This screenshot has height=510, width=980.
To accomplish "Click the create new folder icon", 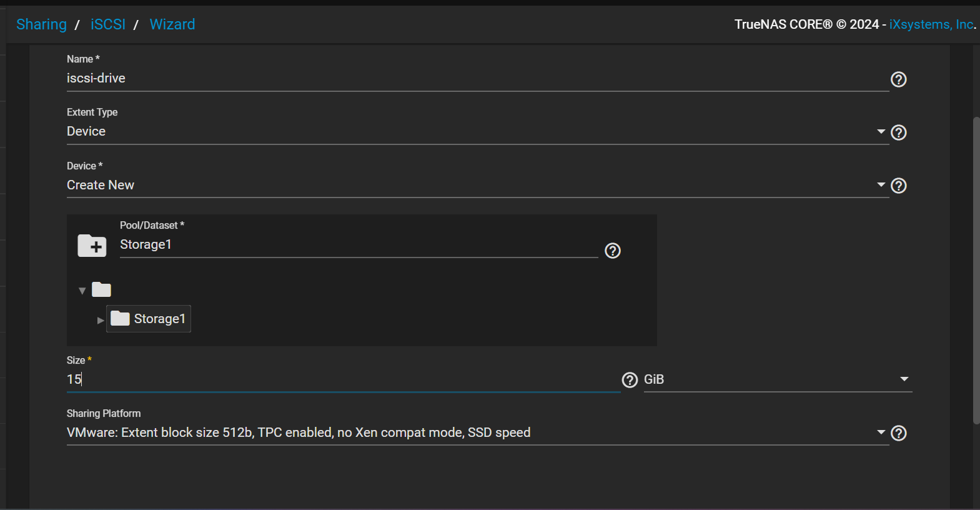I will pyautogui.click(x=92, y=246).
